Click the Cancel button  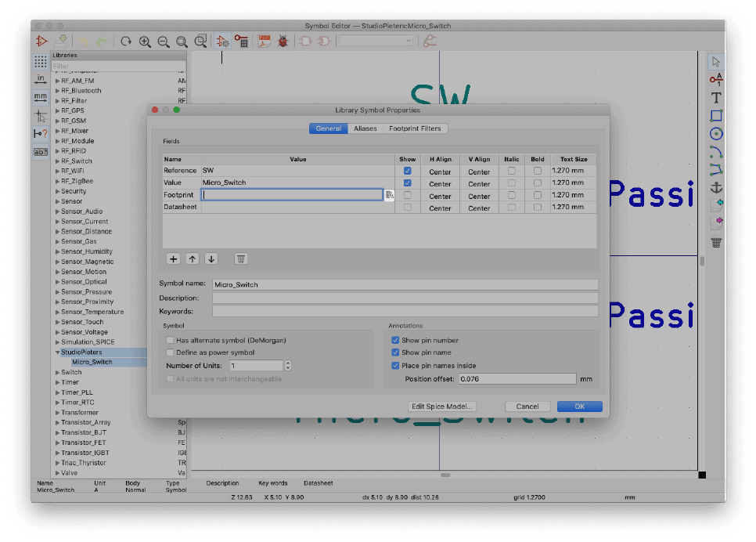[x=527, y=406]
